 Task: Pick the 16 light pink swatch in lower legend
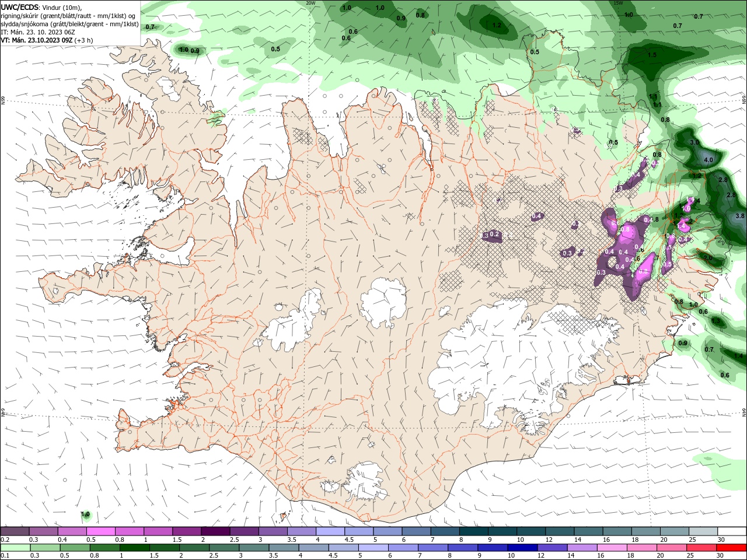point(611,548)
